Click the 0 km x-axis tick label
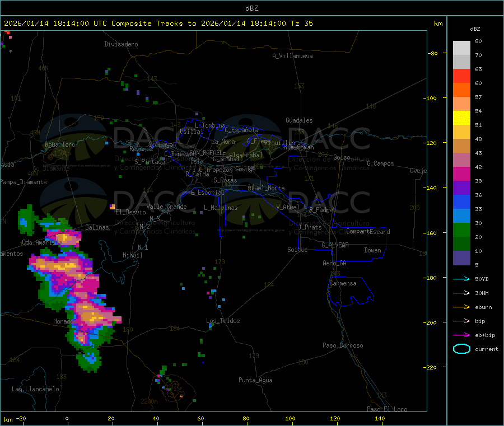The height and width of the screenshot is (426, 504). click(67, 418)
